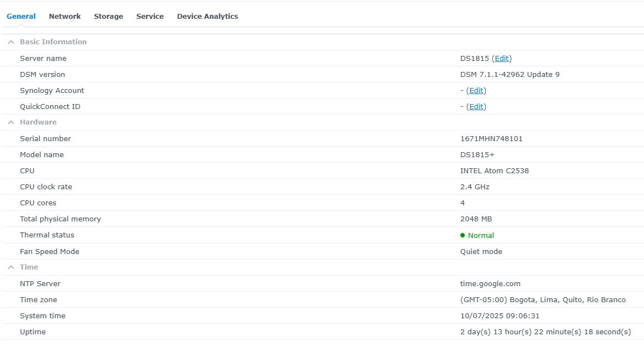Select the serial number 1671MHN748101
Viewport: 644px width, 352px height.
(x=491, y=139)
